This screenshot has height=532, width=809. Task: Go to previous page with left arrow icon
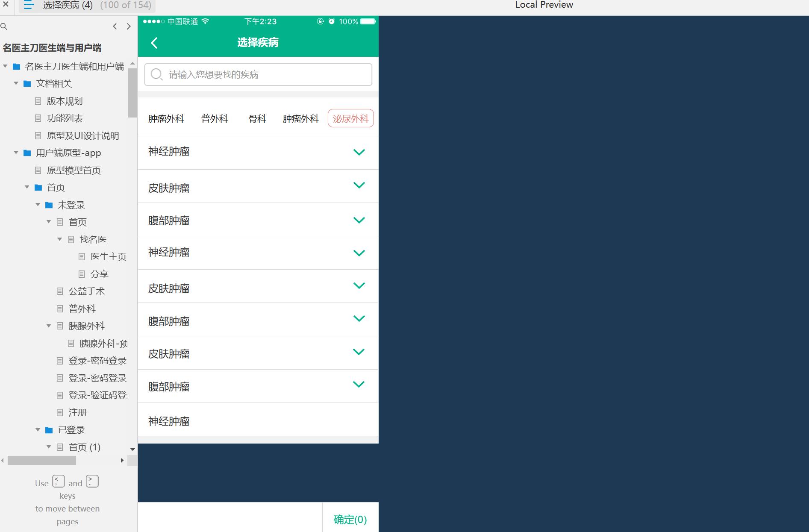[115, 26]
